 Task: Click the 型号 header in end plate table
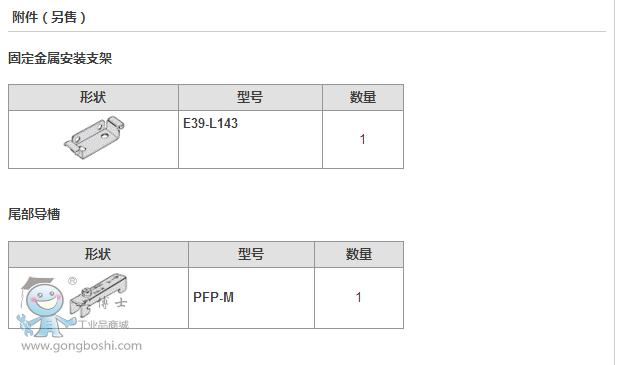pos(251,254)
